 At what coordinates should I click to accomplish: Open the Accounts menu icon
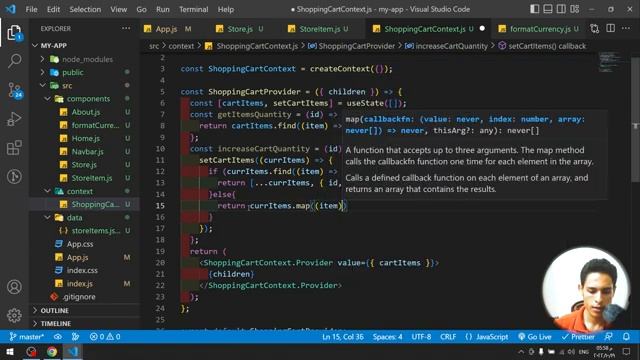(x=14, y=287)
